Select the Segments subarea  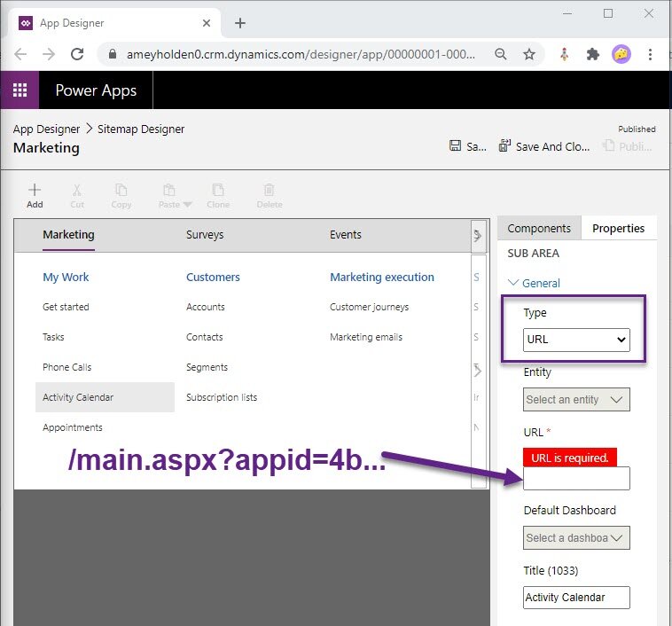(x=207, y=367)
